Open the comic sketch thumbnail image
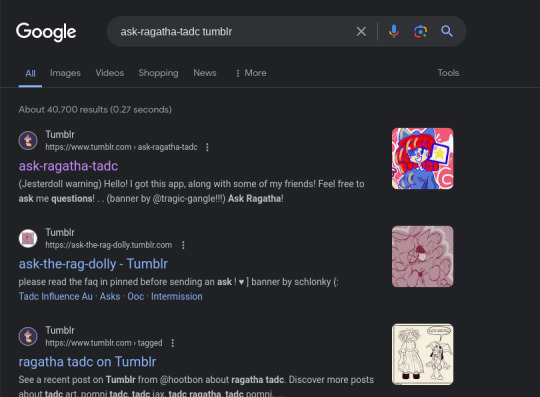Viewport: 540px width, 397px height. point(422,354)
